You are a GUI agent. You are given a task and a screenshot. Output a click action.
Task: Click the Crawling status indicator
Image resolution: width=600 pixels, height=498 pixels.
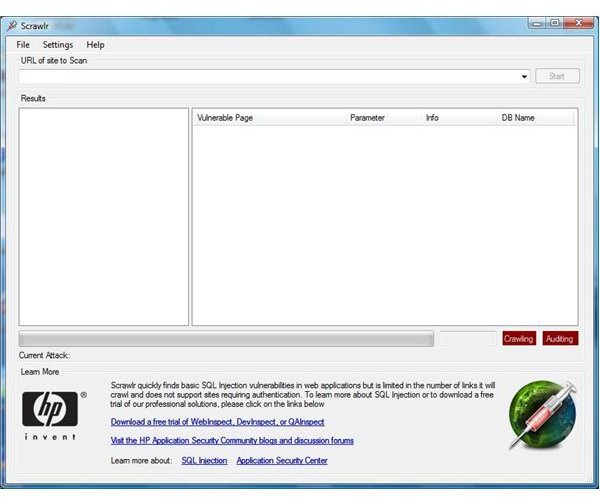coord(519,338)
